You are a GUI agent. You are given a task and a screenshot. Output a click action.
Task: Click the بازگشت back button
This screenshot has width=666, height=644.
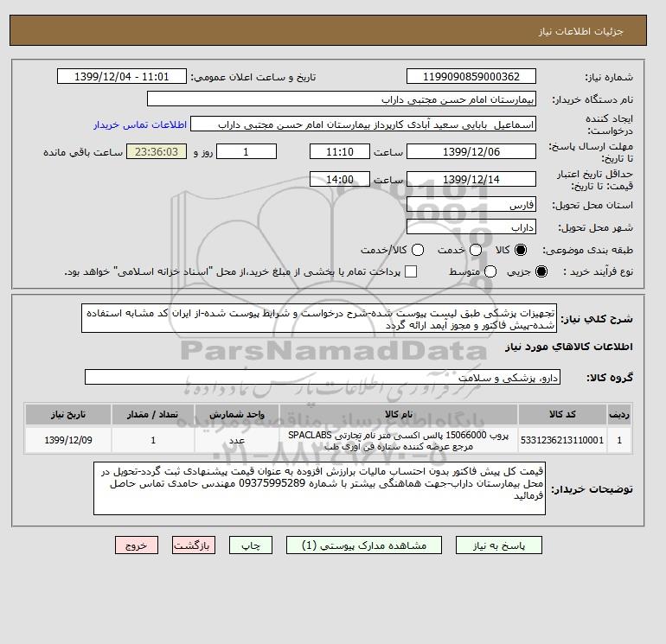pyautogui.click(x=194, y=545)
